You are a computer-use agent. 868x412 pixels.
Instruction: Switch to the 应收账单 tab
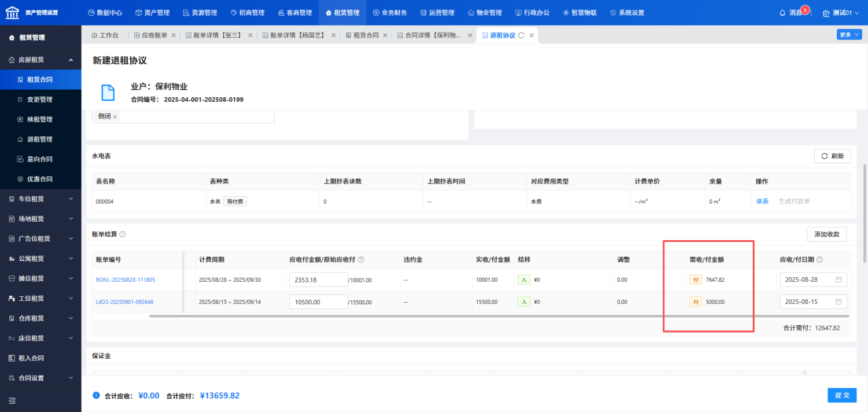[150, 35]
